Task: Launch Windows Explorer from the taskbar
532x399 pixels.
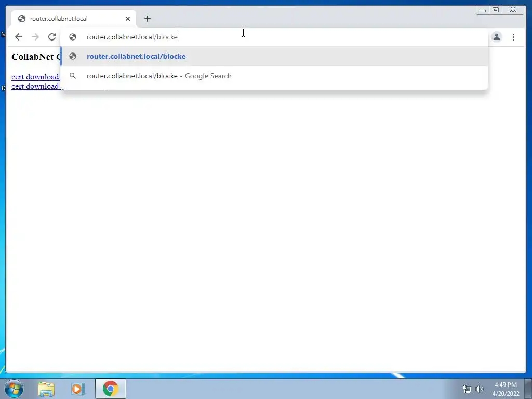Action: (46, 389)
